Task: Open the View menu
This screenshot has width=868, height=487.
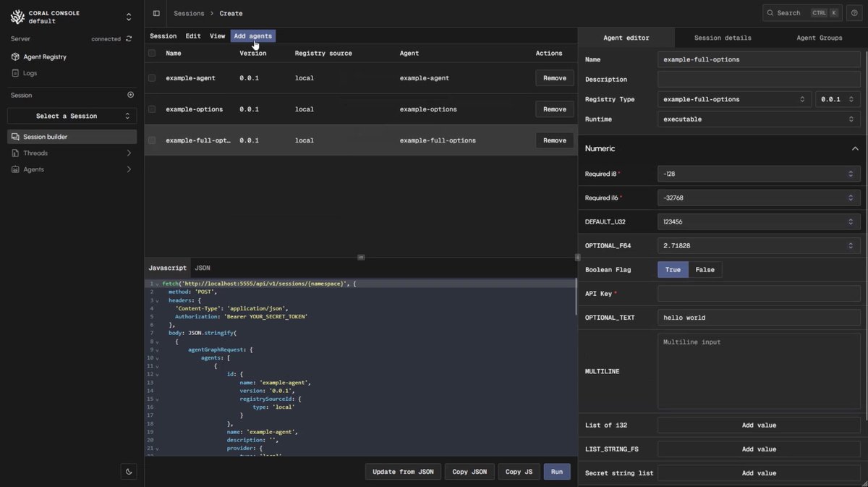Action: point(217,36)
